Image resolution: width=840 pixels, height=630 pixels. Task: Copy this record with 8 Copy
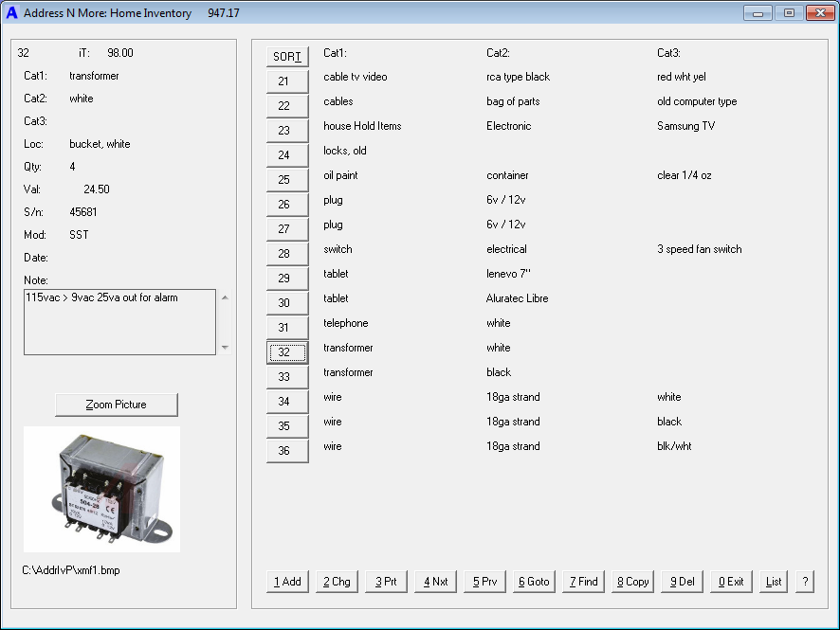[x=632, y=581]
